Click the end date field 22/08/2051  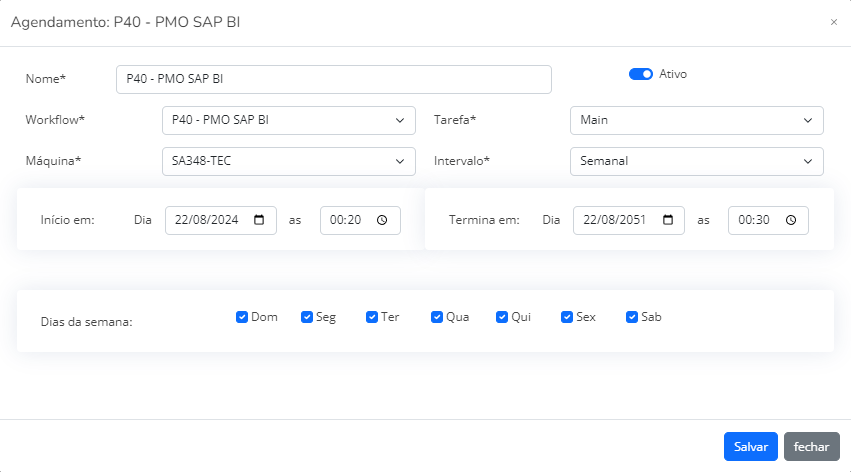[x=629, y=220]
